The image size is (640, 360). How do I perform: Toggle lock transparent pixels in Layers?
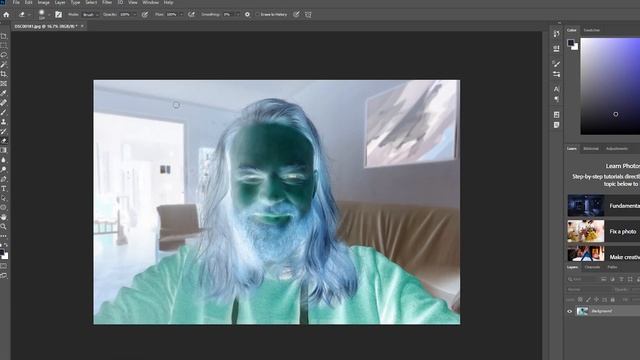point(580,300)
